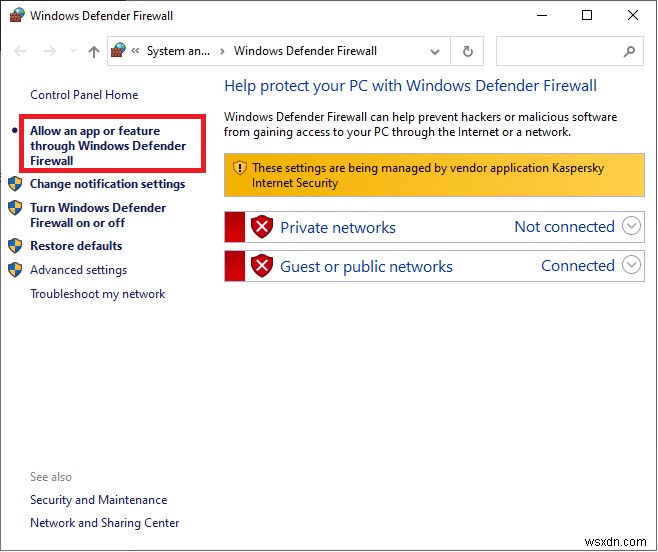Click the Connected status text
Viewport: 658px width, 552px height.
(x=578, y=266)
